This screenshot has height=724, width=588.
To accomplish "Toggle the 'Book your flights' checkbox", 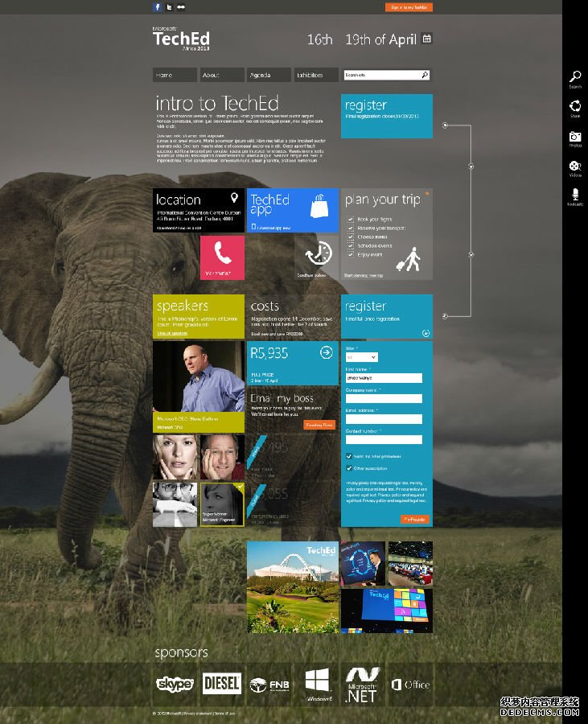I will point(351,220).
